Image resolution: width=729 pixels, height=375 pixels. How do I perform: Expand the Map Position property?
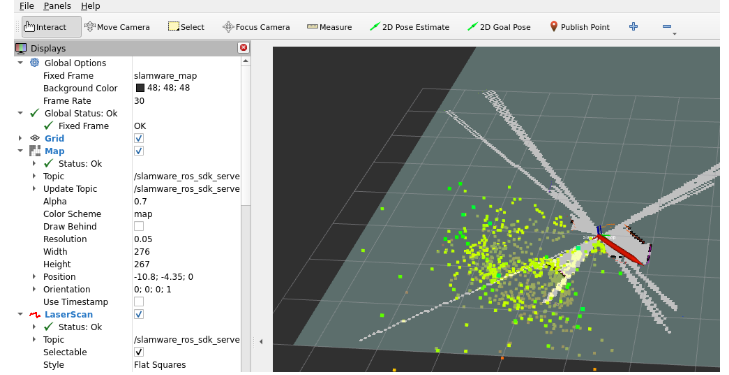(x=34, y=276)
